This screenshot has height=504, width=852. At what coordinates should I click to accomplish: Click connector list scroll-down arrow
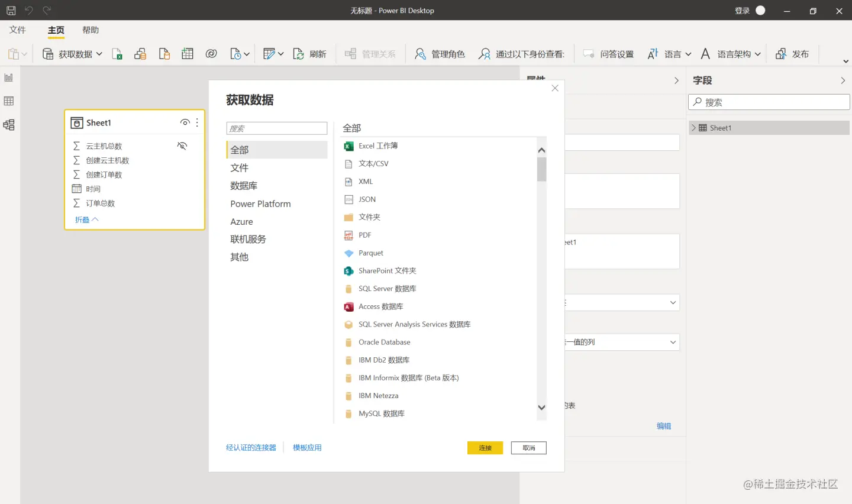(x=541, y=408)
